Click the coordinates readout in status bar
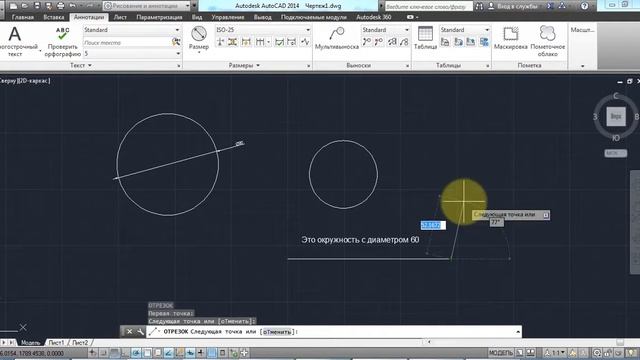The width and height of the screenshot is (640, 360). click(32, 353)
